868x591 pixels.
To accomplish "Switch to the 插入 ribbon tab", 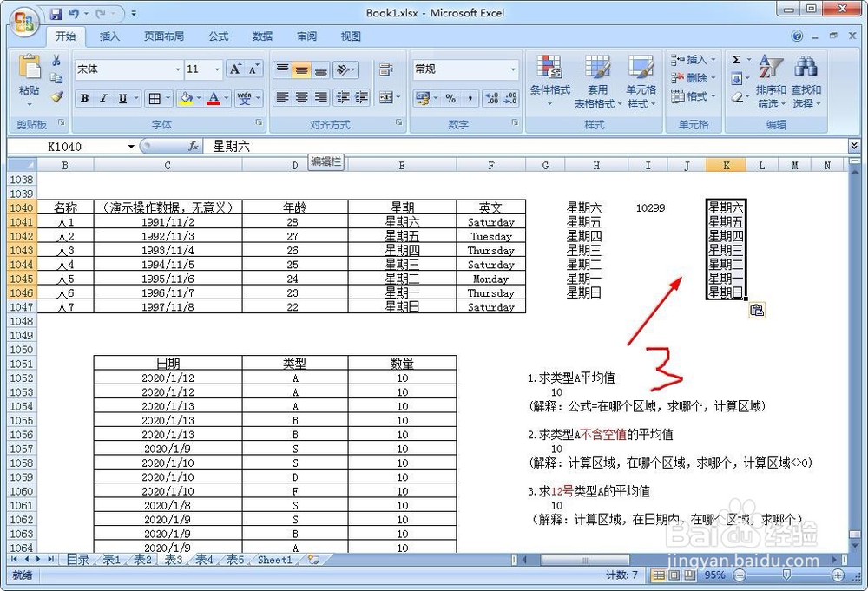I will point(109,36).
